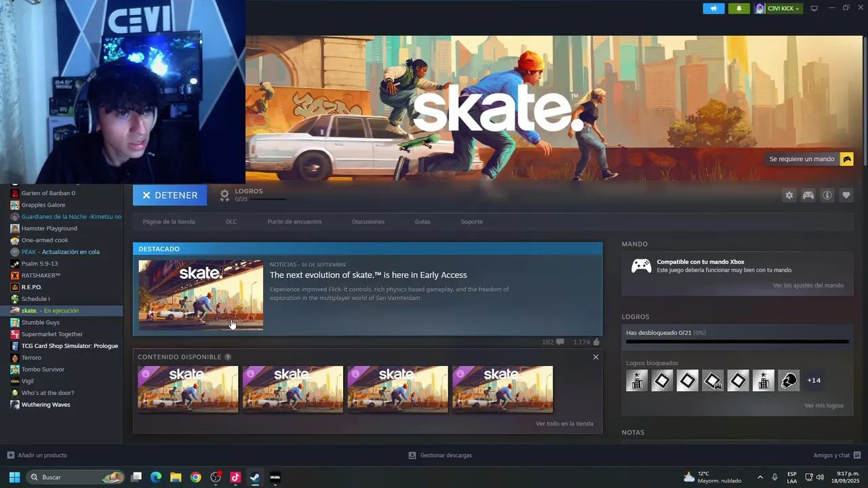
Task: Click Ver los ajustes del mando link
Action: coord(808,285)
